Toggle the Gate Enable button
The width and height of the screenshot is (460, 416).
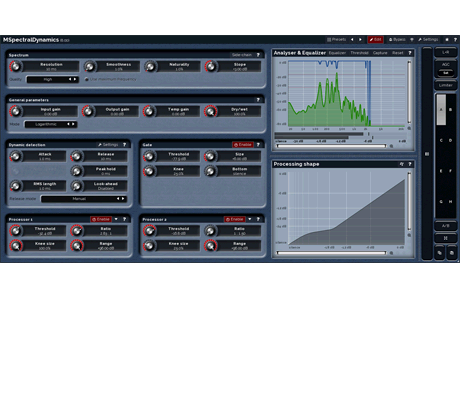click(x=243, y=145)
